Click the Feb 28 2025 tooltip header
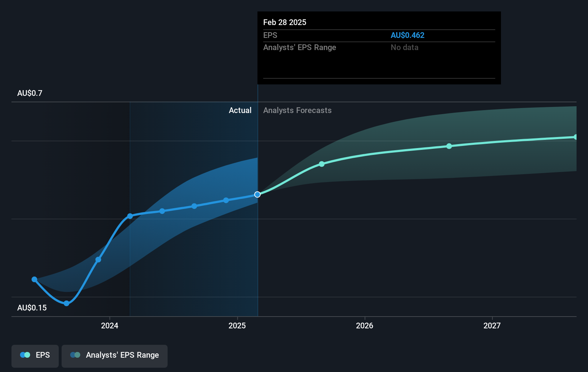 tap(284, 22)
